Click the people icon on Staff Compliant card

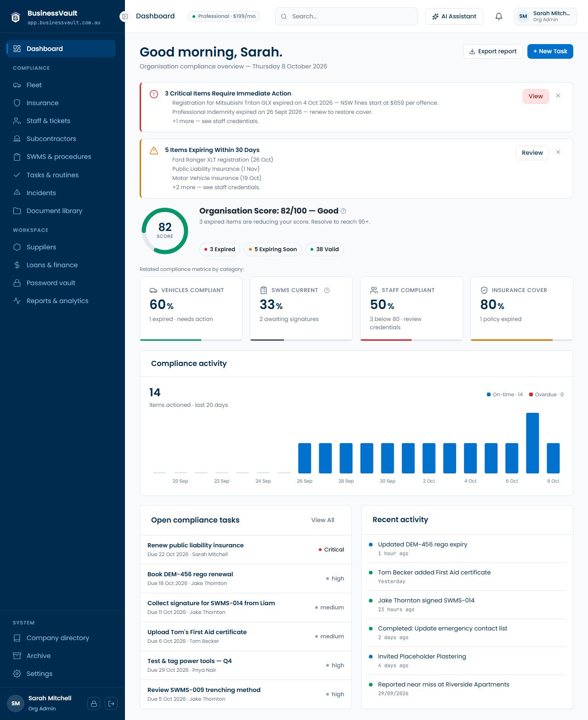(374, 290)
